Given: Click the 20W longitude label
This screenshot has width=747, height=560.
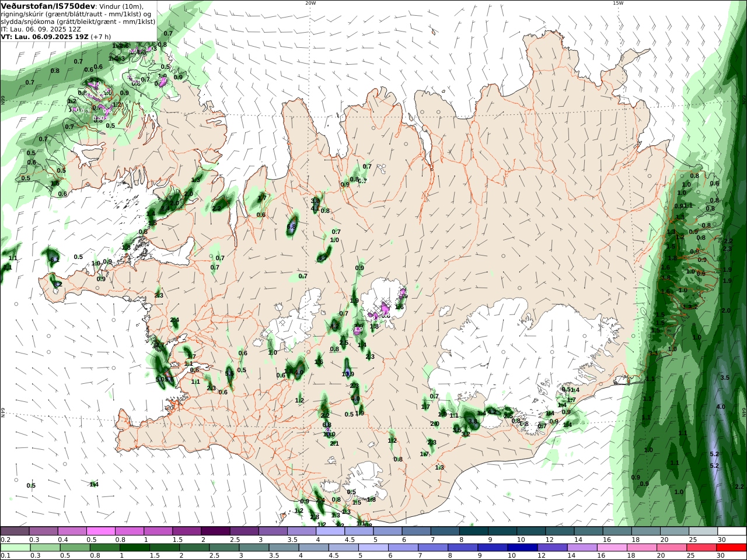Looking at the screenshot, I should tap(310, 3).
